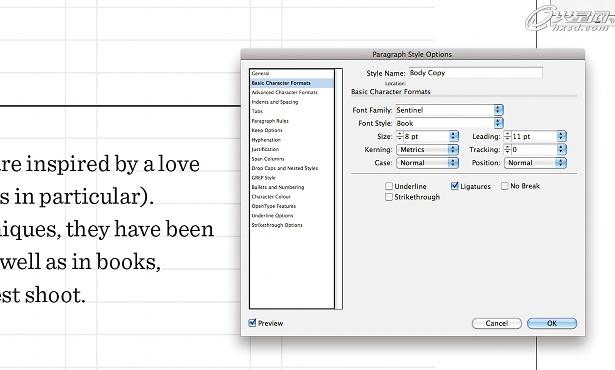Open the Position dropdown menu
Screen dimensions: 615x370
(535, 163)
